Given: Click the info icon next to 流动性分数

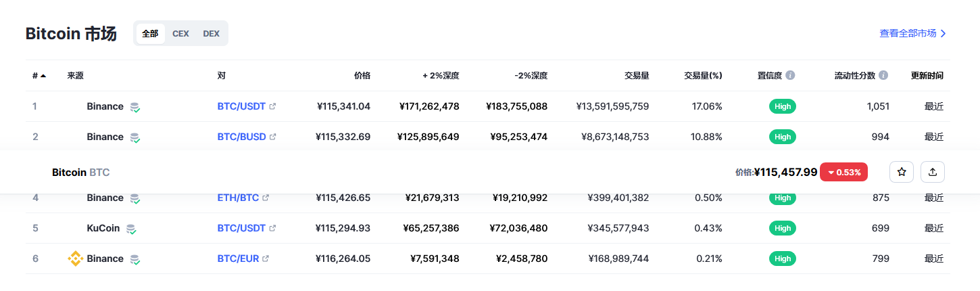Looking at the screenshot, I should point(883,75).
